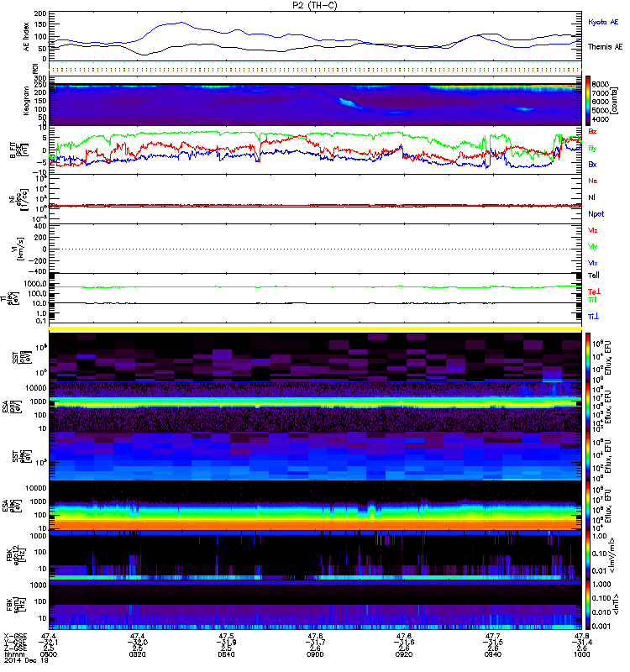Image resolution: width=630 pixels, height=672 pixels.
Task: Click the red Bz legend label
Action: 592,131
